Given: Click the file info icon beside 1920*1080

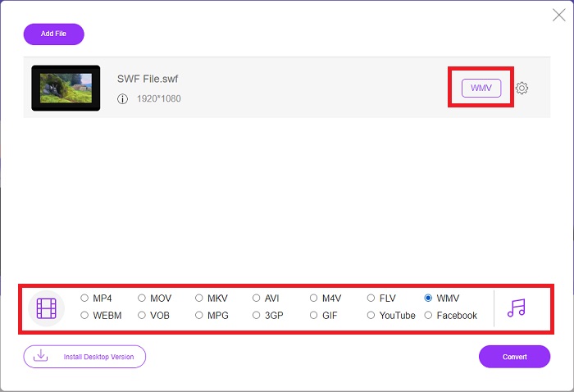Looking at the screenshot, I should [x=123, y=99].
